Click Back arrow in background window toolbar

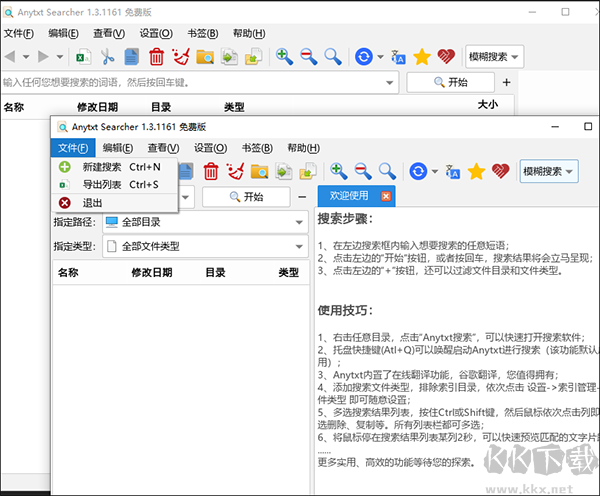coord(10,57)
